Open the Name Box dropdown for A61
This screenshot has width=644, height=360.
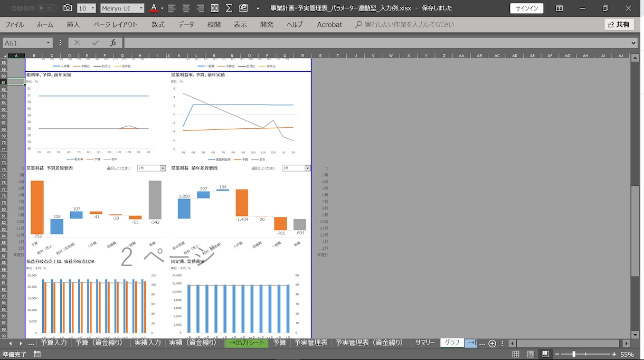[x=48, y=43]
